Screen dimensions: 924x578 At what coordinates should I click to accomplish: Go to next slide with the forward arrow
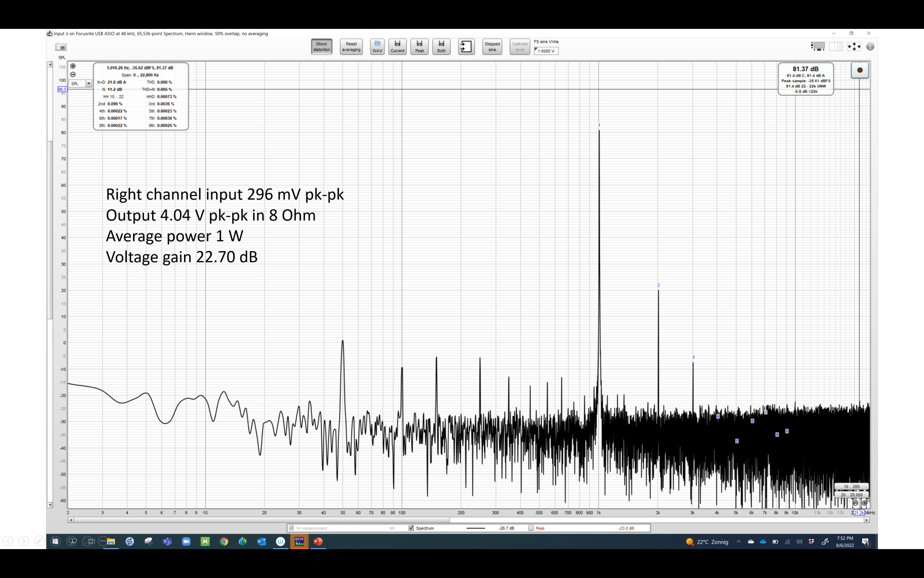point(23,541)
